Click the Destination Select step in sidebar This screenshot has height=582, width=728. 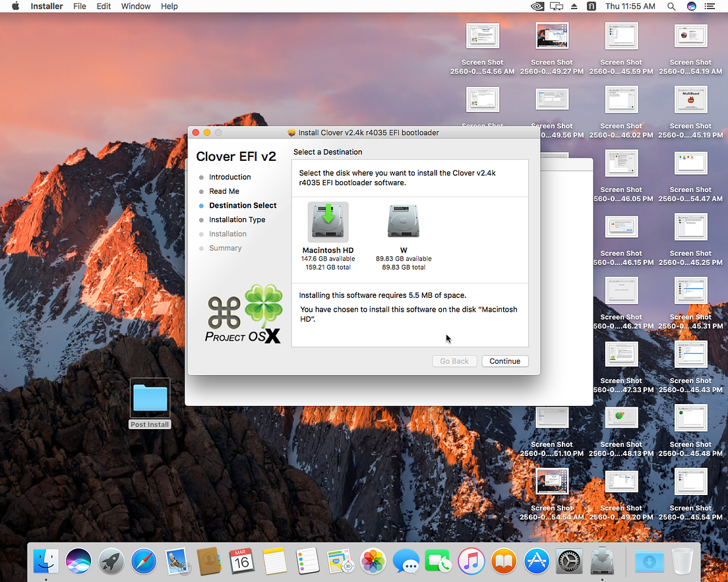tap(243, 205)
